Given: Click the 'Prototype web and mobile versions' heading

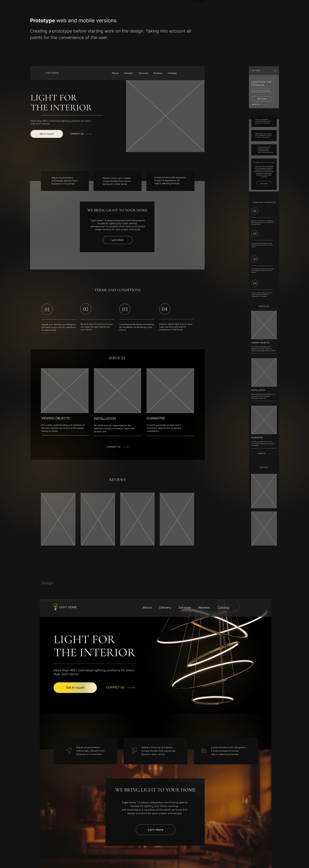Looking at the screenshot, I should (x=73, y=20).
